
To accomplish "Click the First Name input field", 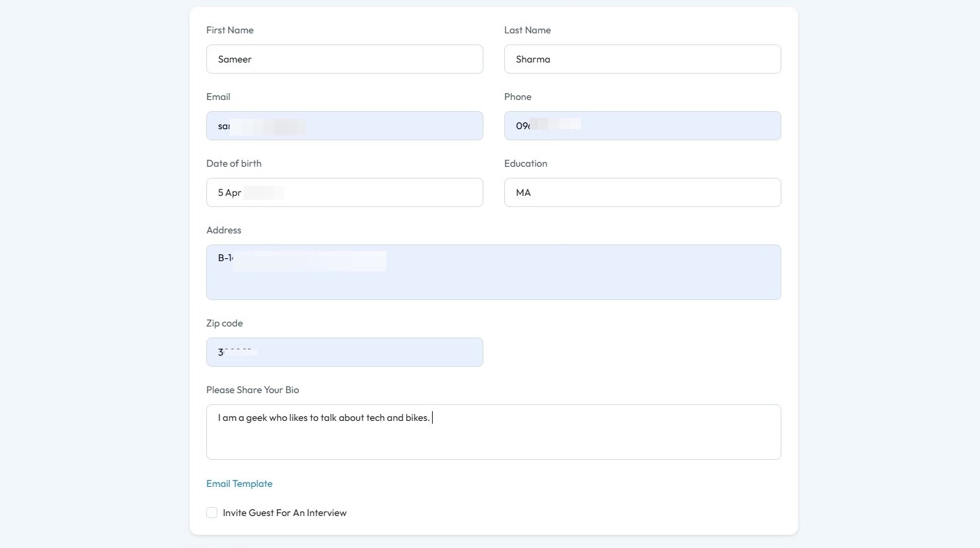I will (344, 59).
